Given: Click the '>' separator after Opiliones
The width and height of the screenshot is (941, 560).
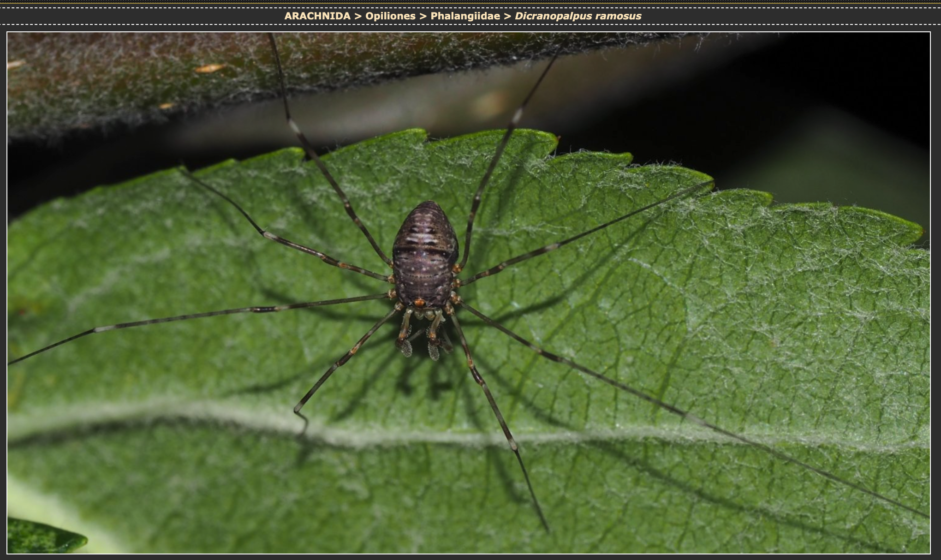Looking at the screenshot, I should coord(423,16).
